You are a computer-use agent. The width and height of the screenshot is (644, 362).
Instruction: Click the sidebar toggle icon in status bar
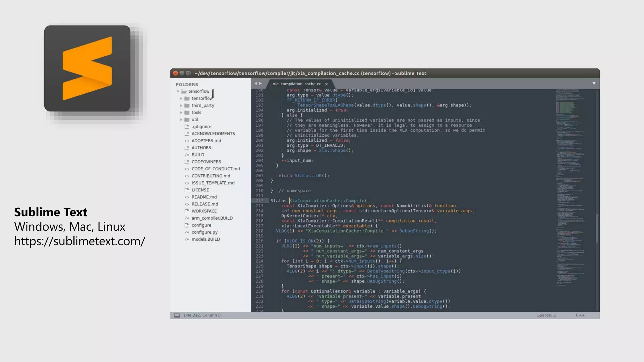(177, 315)
